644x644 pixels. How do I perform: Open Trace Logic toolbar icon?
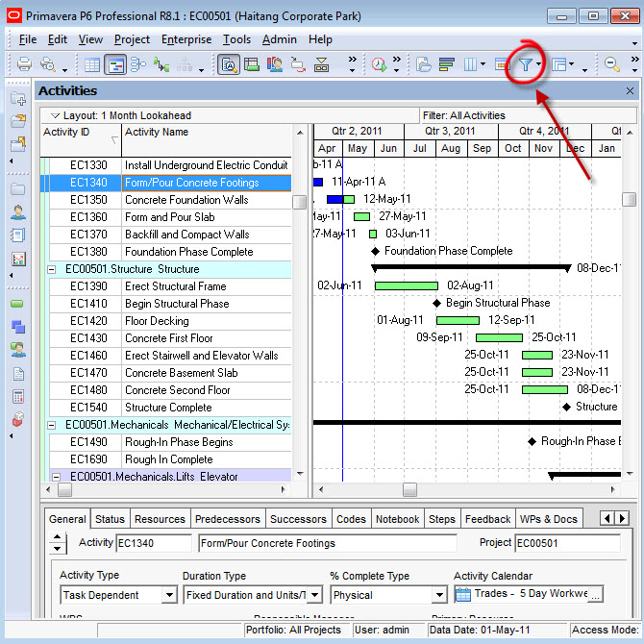161,64
